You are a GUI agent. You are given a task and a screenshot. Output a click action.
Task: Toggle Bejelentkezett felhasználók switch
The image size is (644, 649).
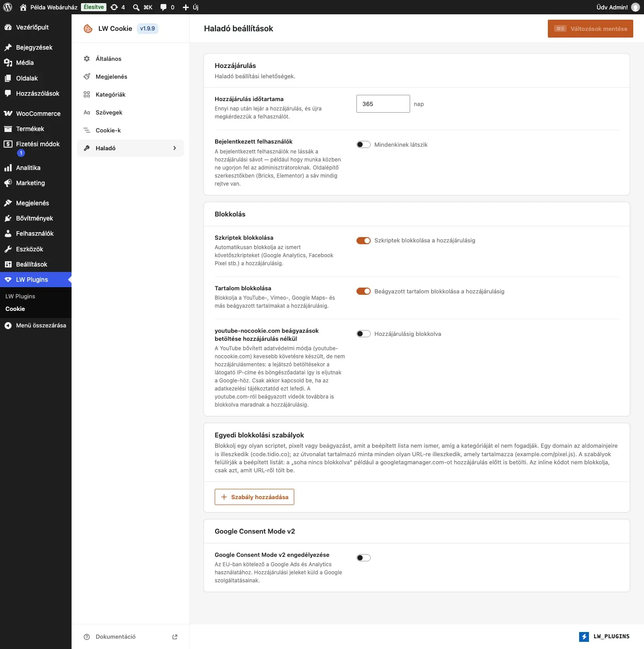(x=364, y=144)
